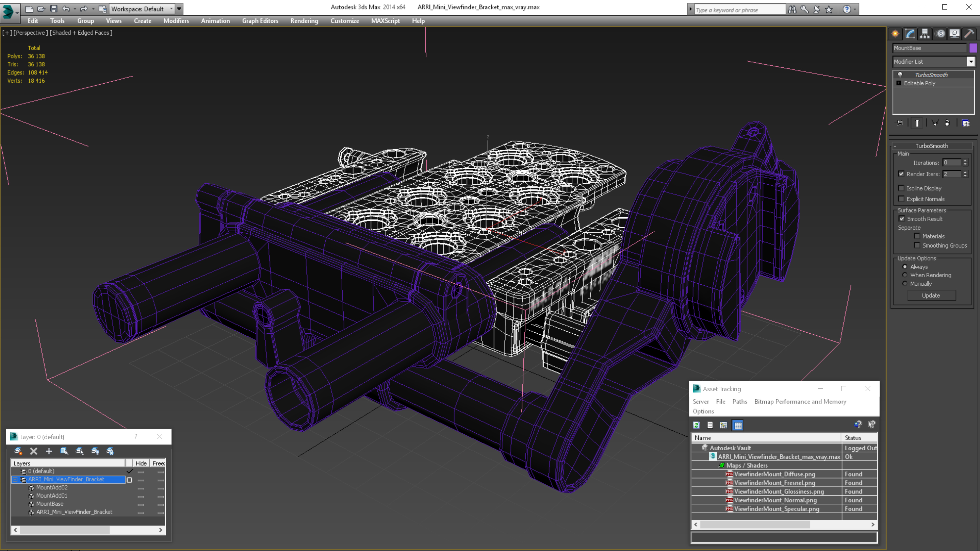The height and width of the screenshot is (551, 980).
Task: Open a file with the folder icon
Action: pyautogui.click(x=42, y=9)
